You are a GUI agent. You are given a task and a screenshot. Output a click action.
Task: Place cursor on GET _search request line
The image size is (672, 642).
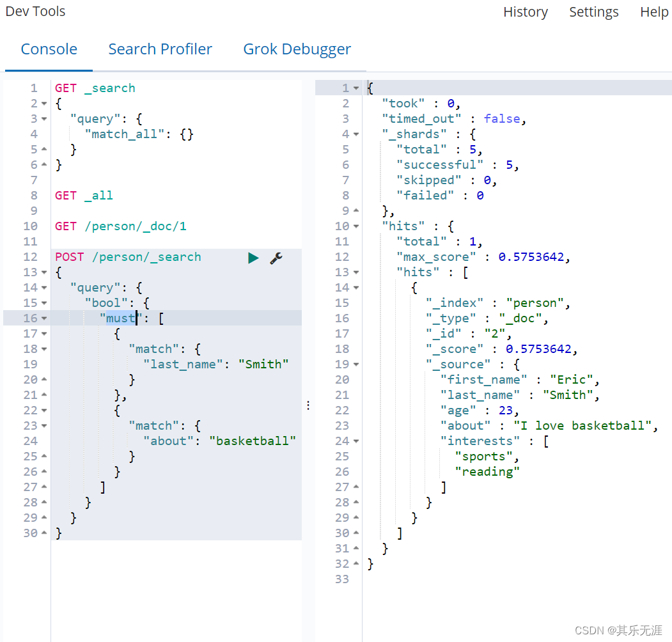pos(95,88)
